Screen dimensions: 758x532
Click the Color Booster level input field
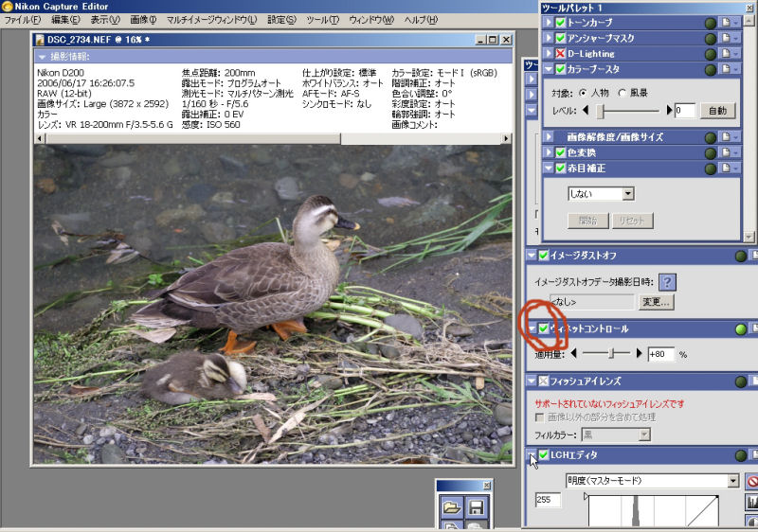pyautogui.click(x=684, y=111)
